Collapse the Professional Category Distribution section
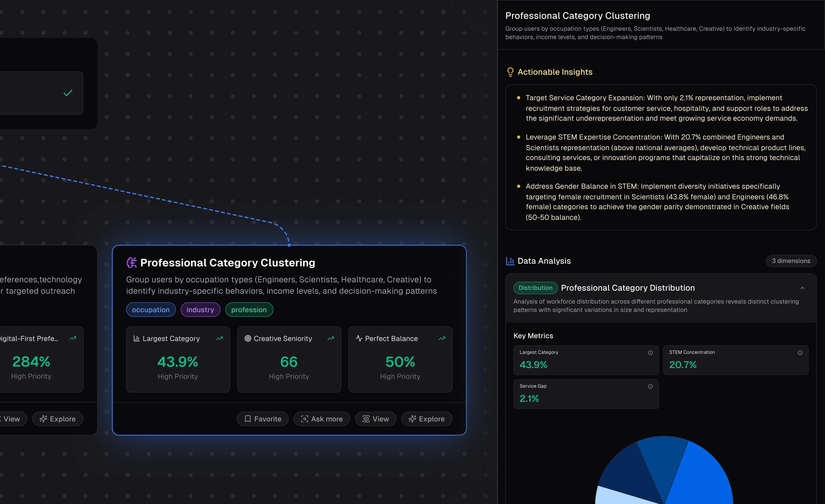The height and width of the screenshot is (504, 825). click(802, 288)
